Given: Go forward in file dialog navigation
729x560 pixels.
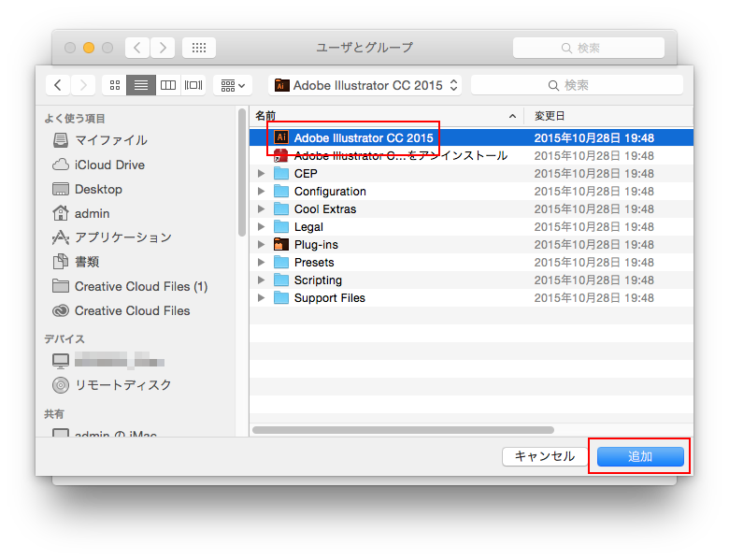Looking at the screenshot, I should click(83, 85).
